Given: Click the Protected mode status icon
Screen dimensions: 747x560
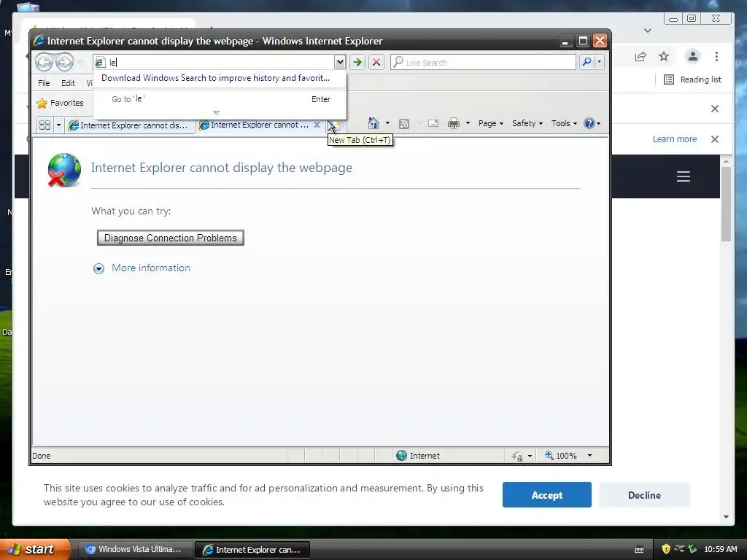Looking at the screenshot, I should pos(517,456).
